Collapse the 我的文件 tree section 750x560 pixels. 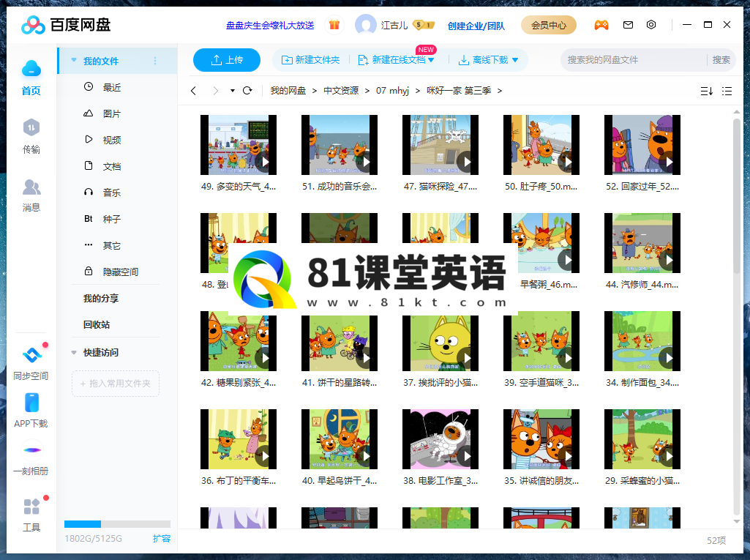[x=74, y=60]
